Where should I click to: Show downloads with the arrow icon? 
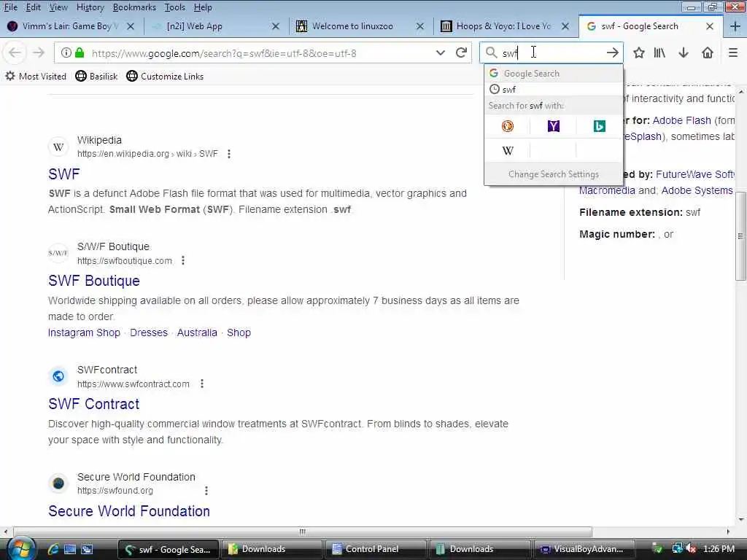pyautogui.click(x=684, y=52)
